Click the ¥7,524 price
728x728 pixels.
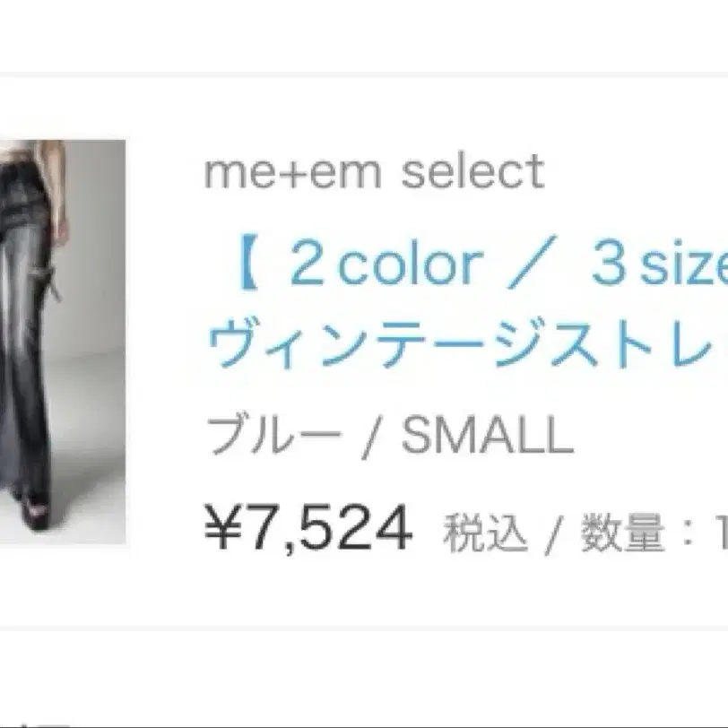click(x=308, y=529)
